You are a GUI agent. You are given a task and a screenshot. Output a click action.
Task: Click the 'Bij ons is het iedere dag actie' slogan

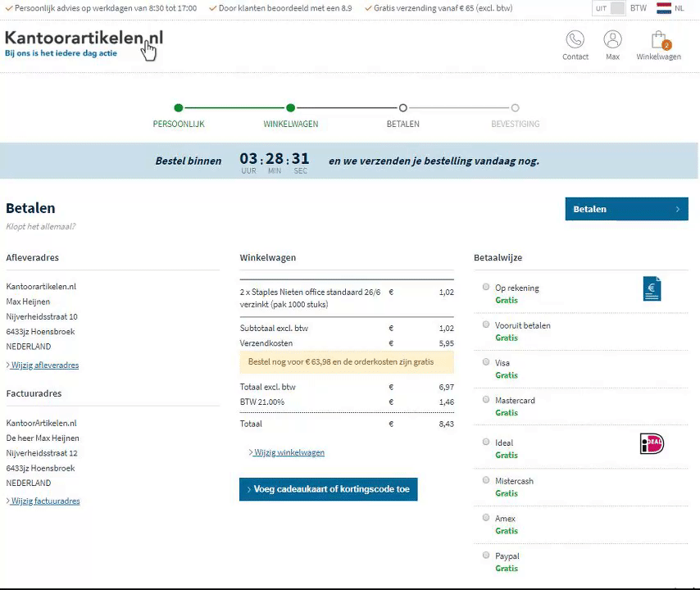pyautogui.click(x=61, y=53)
